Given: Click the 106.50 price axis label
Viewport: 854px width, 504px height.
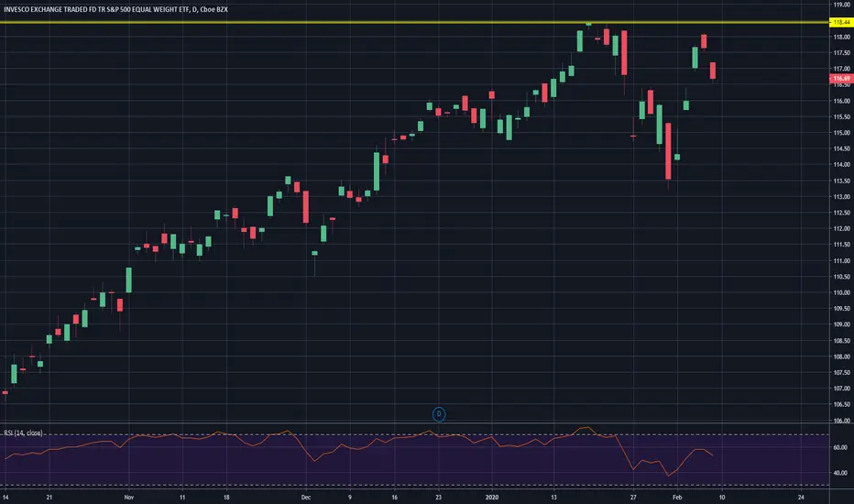Looking at the screenshot, I should [841, 404].
